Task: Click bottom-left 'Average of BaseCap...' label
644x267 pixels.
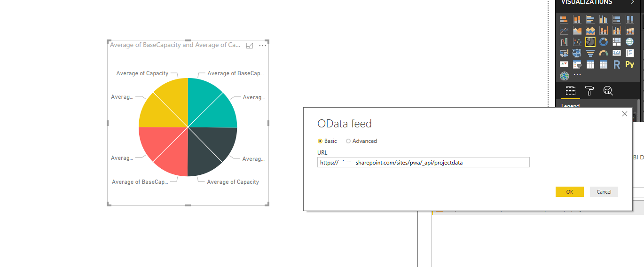Action: 140,182
